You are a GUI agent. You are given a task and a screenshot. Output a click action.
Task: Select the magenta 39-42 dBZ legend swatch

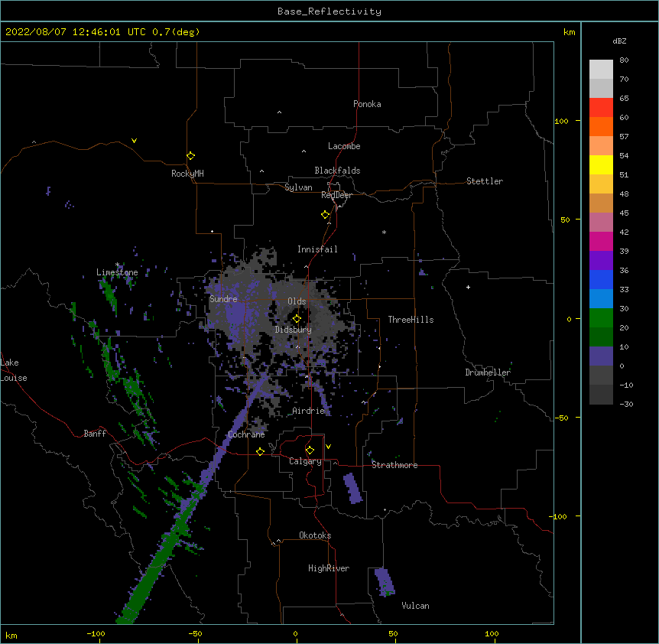pos(601,241)
